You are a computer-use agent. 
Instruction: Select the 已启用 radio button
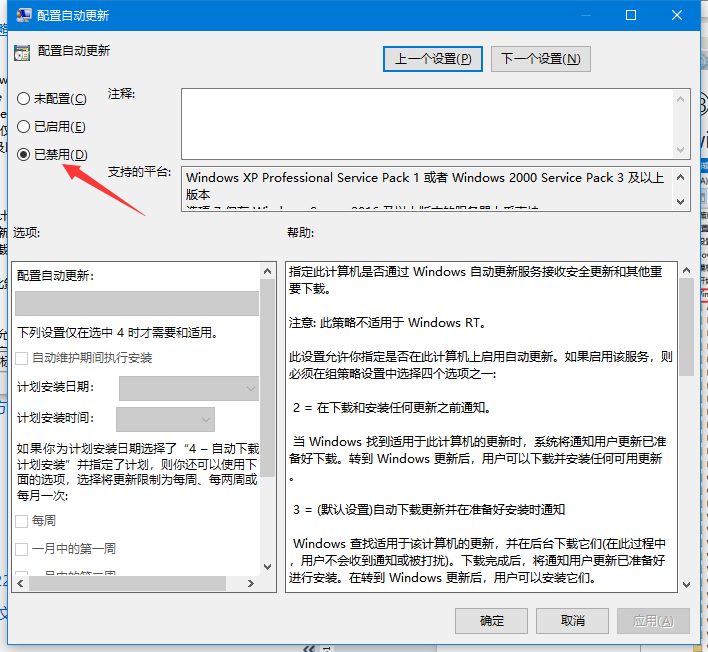[x=24, y=127]
